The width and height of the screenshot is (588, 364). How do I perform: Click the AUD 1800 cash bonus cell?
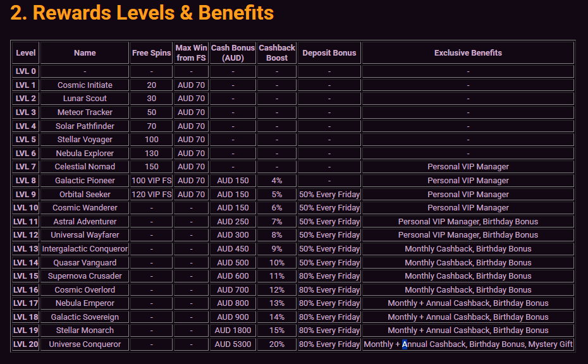point(233,331)
